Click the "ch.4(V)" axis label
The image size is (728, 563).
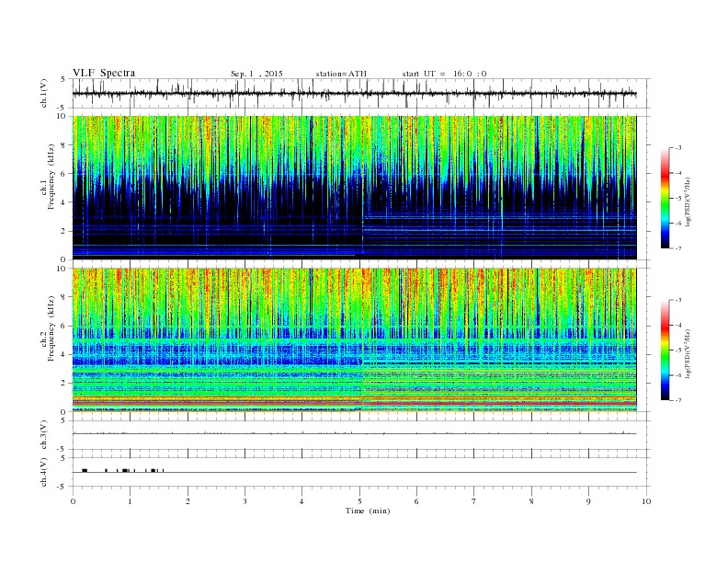coord(44,472)
